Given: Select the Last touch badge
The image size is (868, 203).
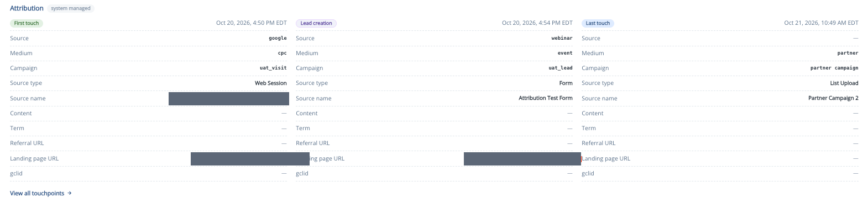Looking at the screenshot, I should coord(598,23).
